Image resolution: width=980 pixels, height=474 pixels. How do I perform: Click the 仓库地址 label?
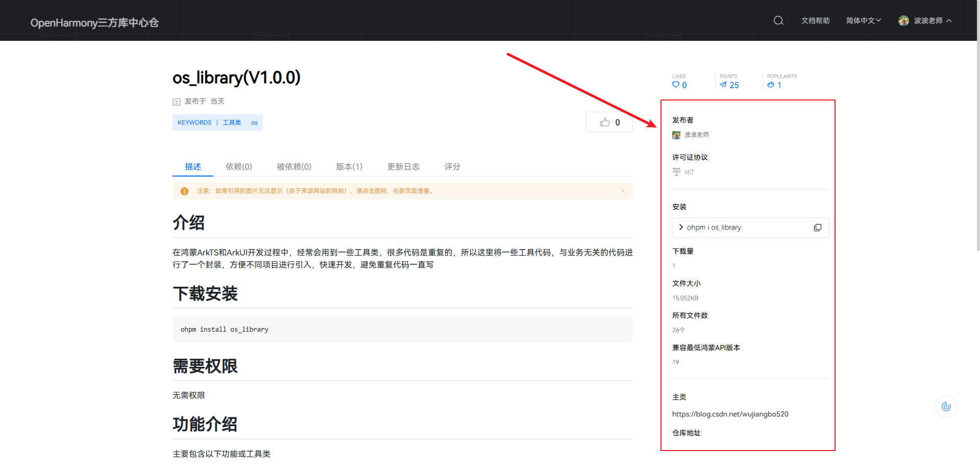[687, 433]
